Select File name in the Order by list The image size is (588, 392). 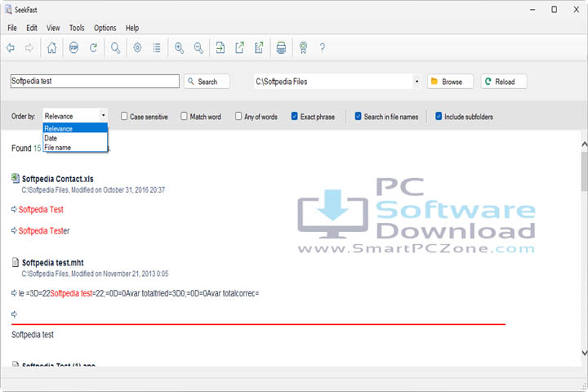click(x=75, y=148)
